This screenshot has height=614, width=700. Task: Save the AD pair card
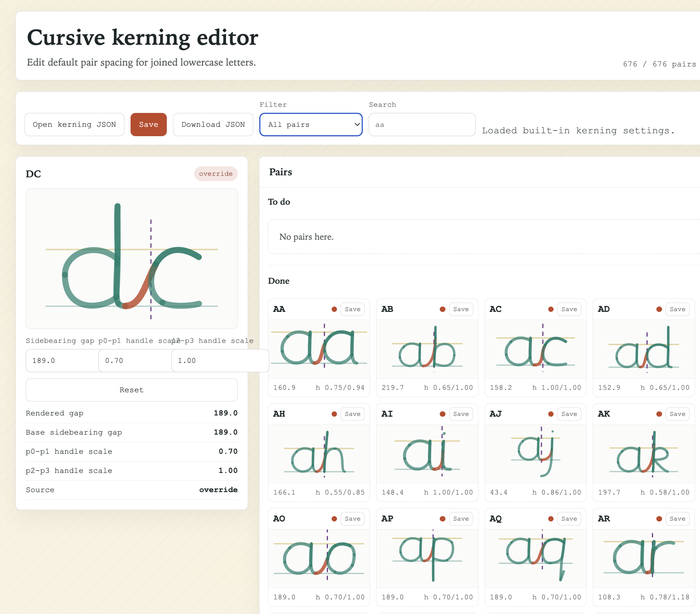tap(678, 309)
